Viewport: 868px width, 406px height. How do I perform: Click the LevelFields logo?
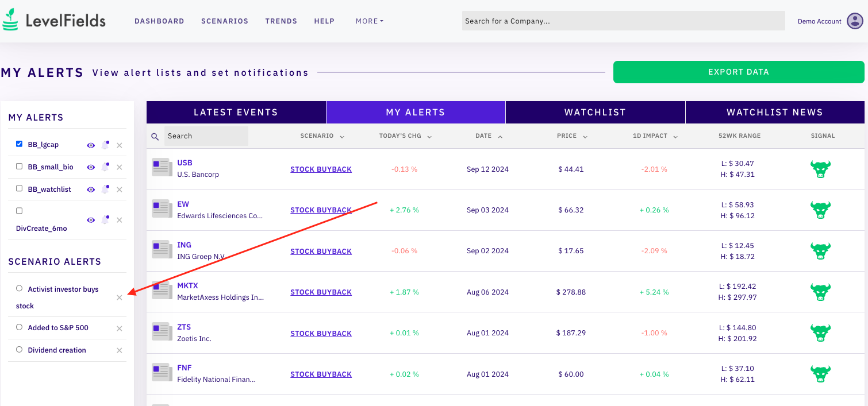pos(54,20)
